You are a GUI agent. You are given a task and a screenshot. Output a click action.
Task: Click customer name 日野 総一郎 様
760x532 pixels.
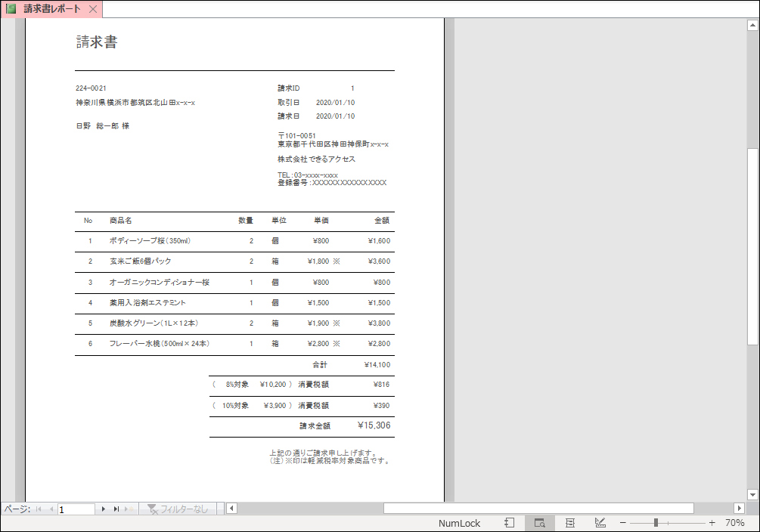[102, 126]
